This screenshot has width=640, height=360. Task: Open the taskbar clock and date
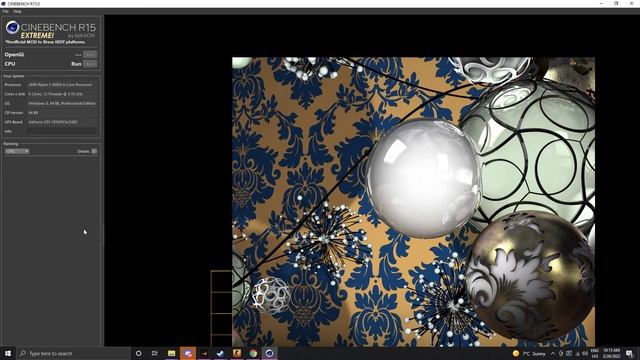coord(611,353)
